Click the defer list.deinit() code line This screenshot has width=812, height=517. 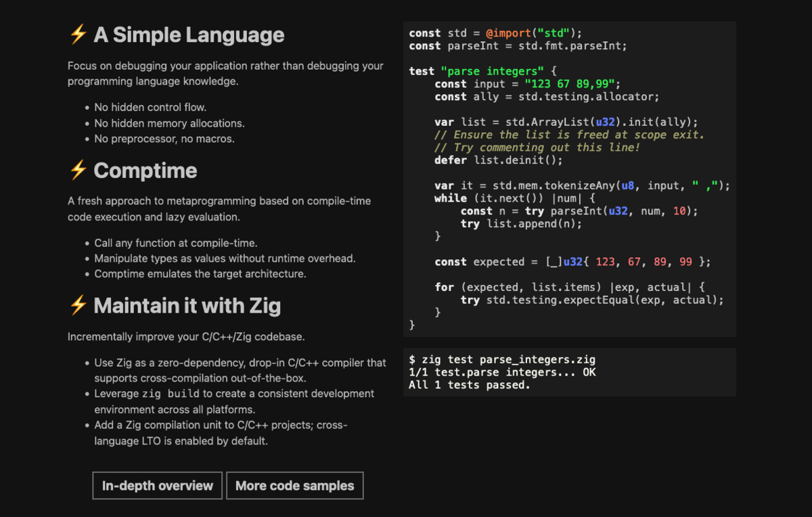[499, 160]
